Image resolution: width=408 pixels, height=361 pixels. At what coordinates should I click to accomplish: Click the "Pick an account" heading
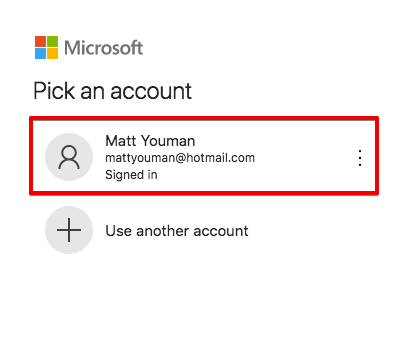click(113, 91)
